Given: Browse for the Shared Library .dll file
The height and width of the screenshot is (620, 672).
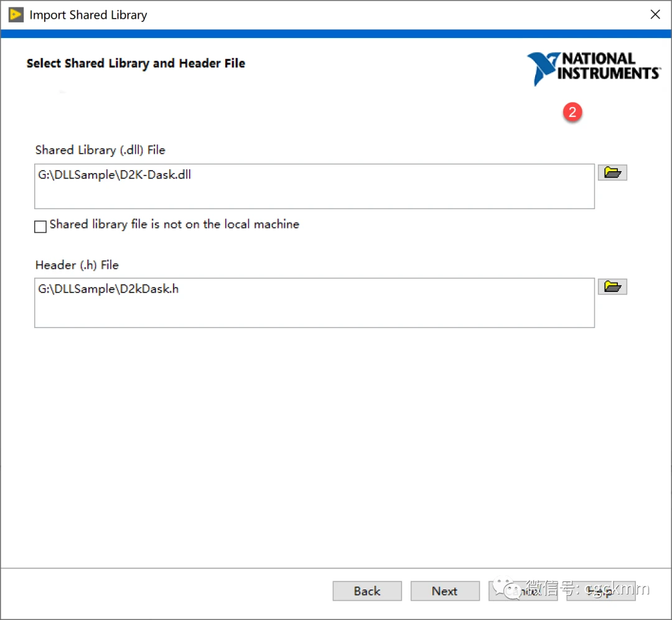Looking at the screenshot, I should (x=612, y=173).
